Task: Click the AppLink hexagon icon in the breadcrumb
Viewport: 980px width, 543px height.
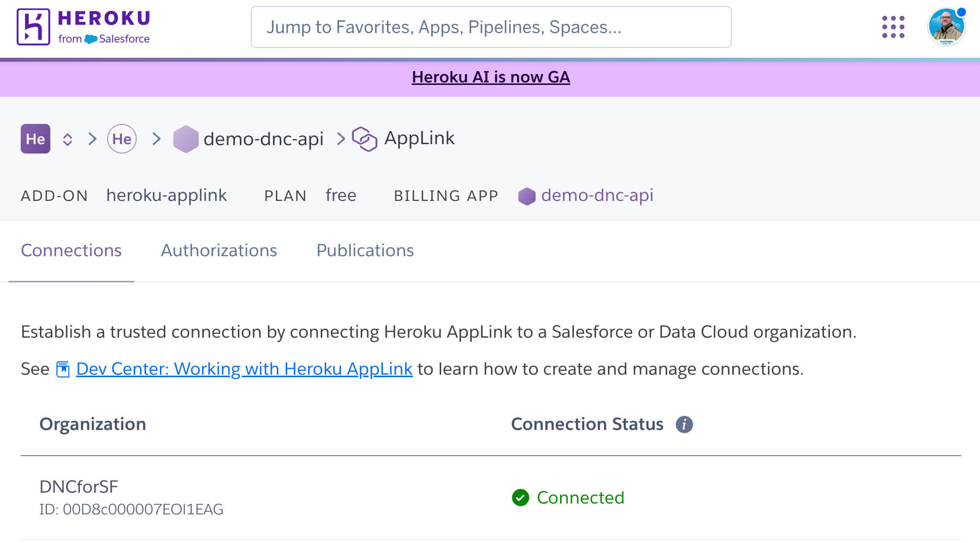Action: point(364,139)
